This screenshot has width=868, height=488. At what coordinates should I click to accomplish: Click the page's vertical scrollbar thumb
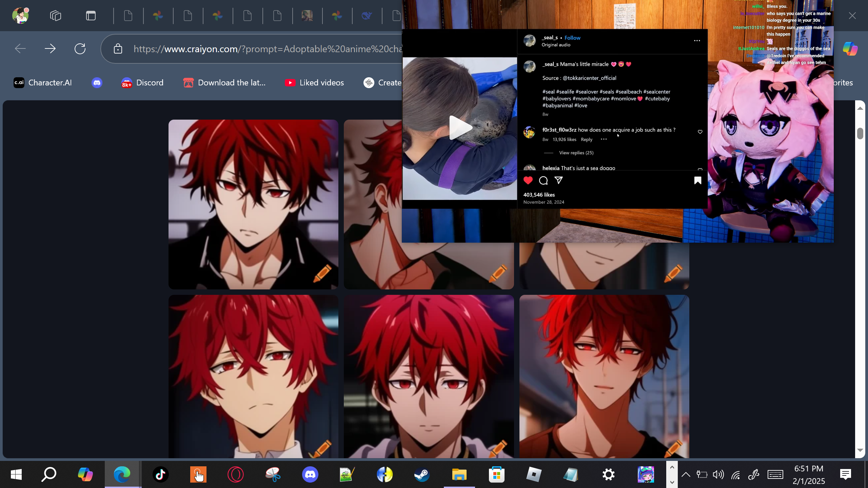point(860,134)
